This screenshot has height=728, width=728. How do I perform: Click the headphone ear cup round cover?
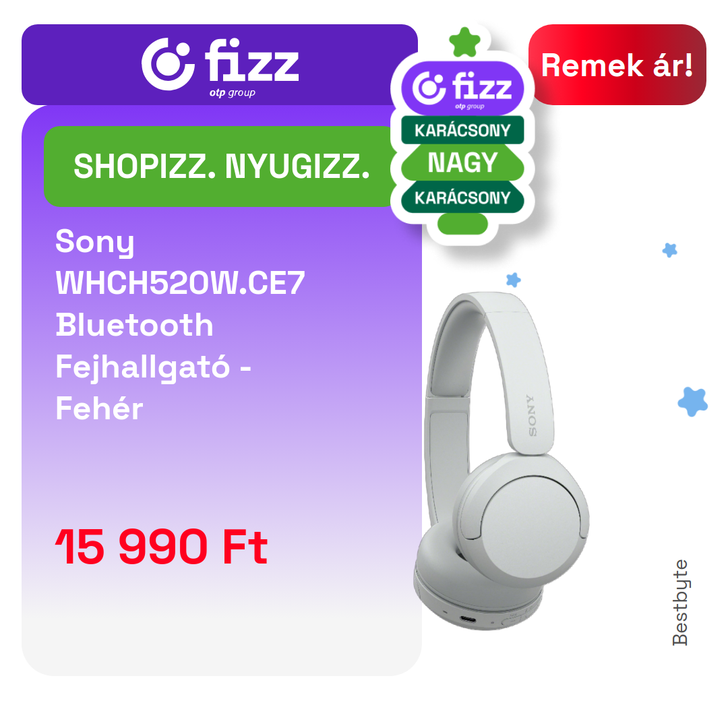click(531, 526)
